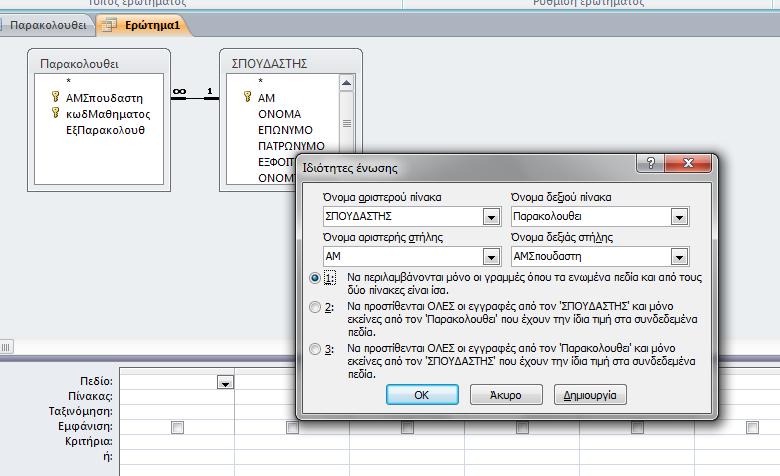Click the first Κριτήρια cell in query grid

click(x=177, y=442)
